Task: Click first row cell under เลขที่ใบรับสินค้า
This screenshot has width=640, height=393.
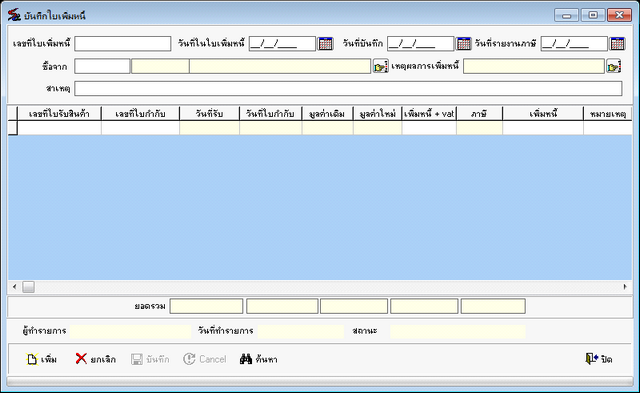Action: click(x=59, y=128)
